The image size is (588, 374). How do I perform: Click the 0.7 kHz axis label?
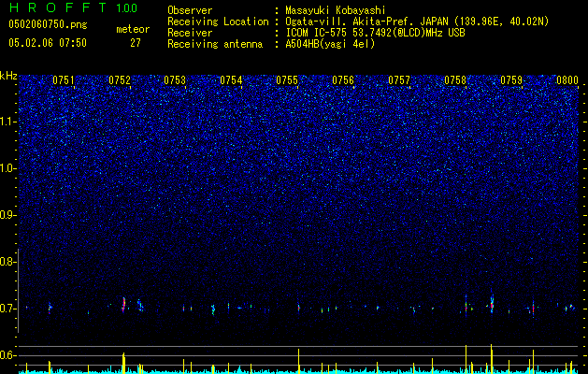point(8,309)
